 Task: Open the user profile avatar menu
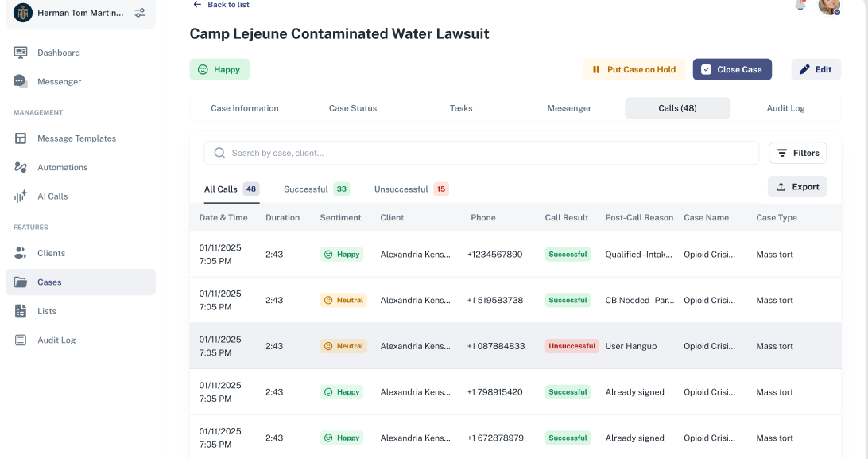coord(829,7)
